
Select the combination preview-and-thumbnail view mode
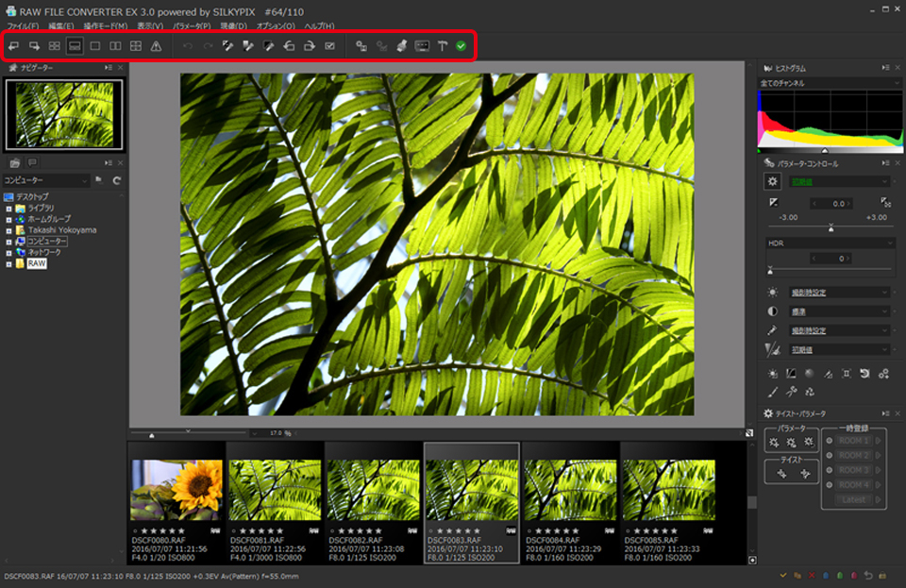coord(75,46)
